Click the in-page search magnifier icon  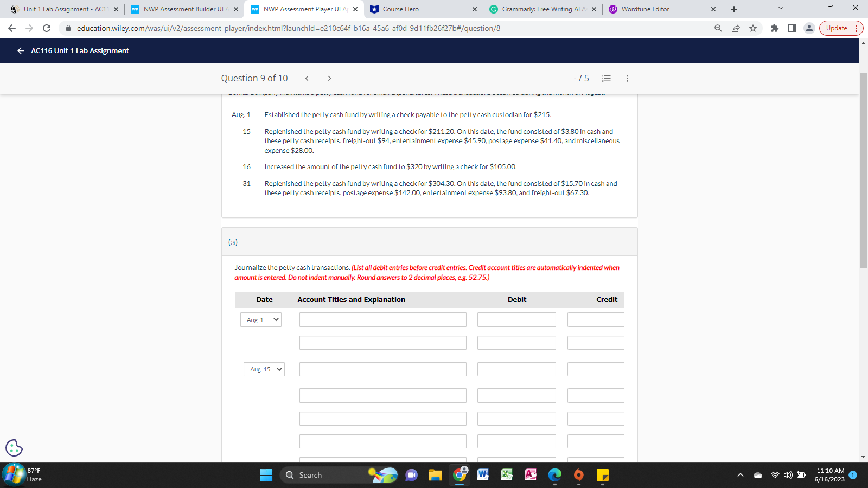tap(717, 28)
